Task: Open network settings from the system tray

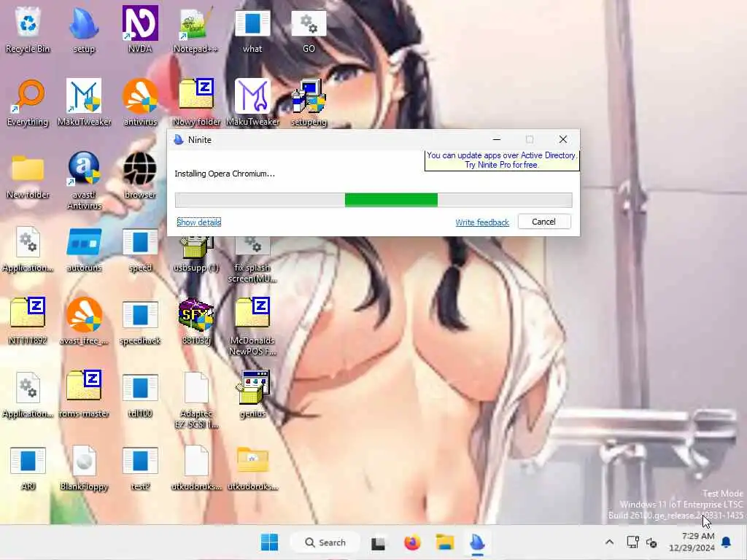Action: coord(632,542)
